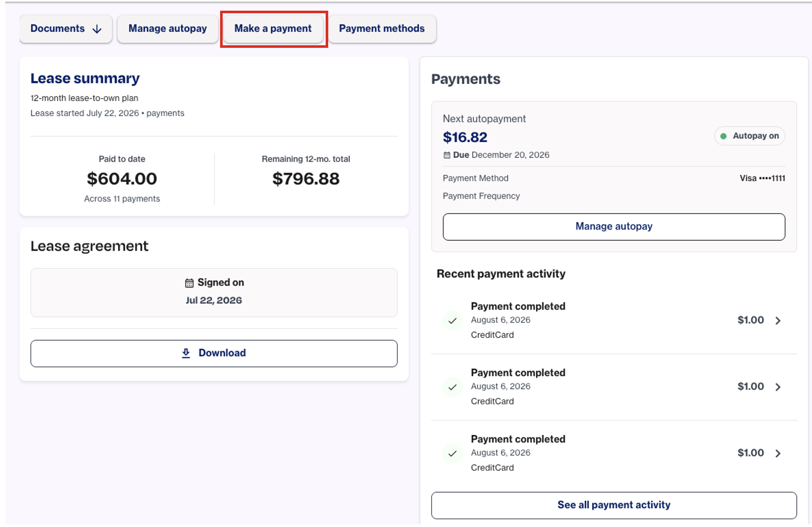
Task: Expand the first $1.00 payment chevron
Action: tap(778, 320)
